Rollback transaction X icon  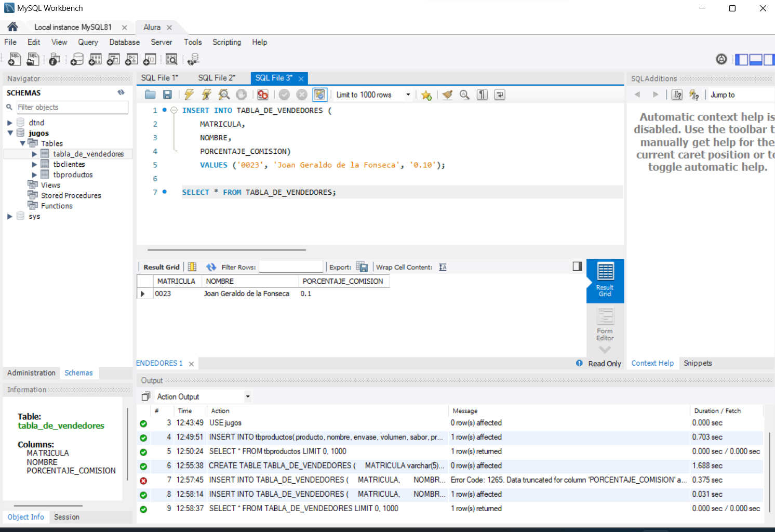pos(302,95)
